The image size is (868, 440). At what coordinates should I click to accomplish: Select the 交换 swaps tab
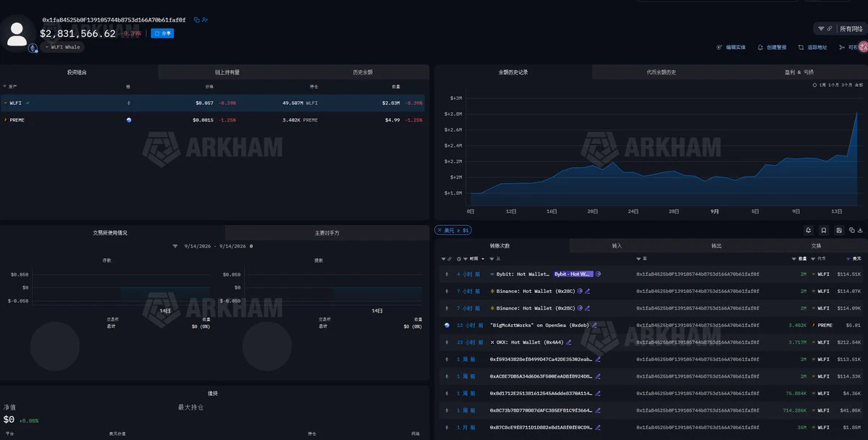point(816,246)
